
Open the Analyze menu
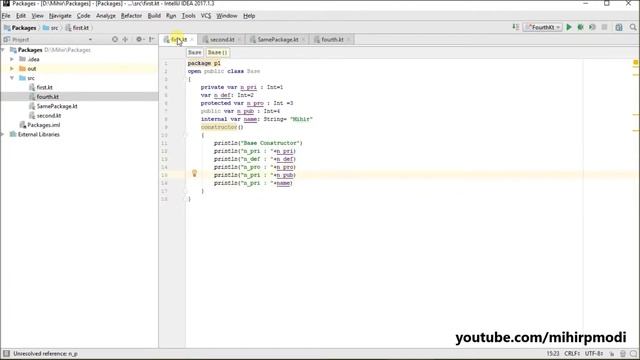click(x=106, y=16)
